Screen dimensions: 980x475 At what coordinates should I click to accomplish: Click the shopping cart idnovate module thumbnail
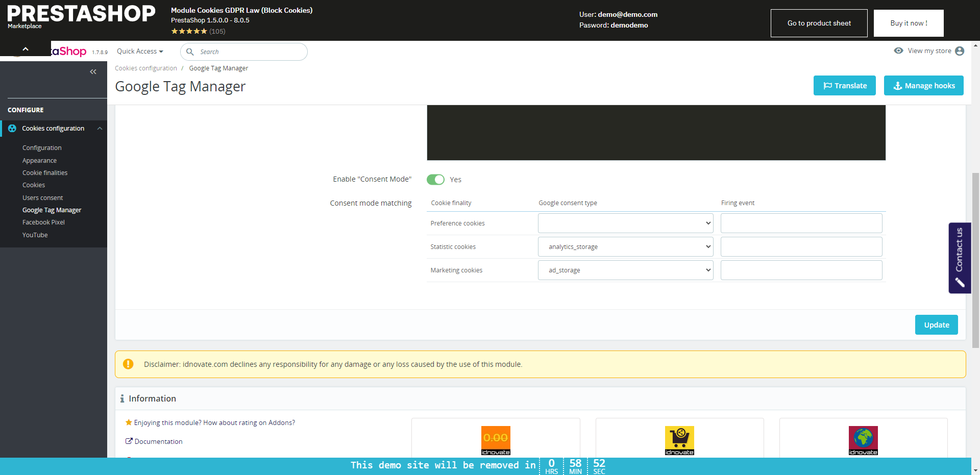coord(679,440)
